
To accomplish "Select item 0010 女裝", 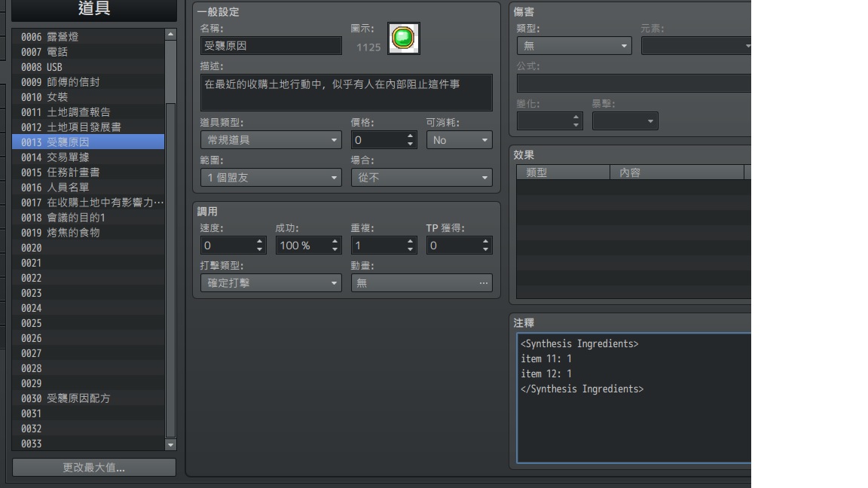I will coord(88,97).
